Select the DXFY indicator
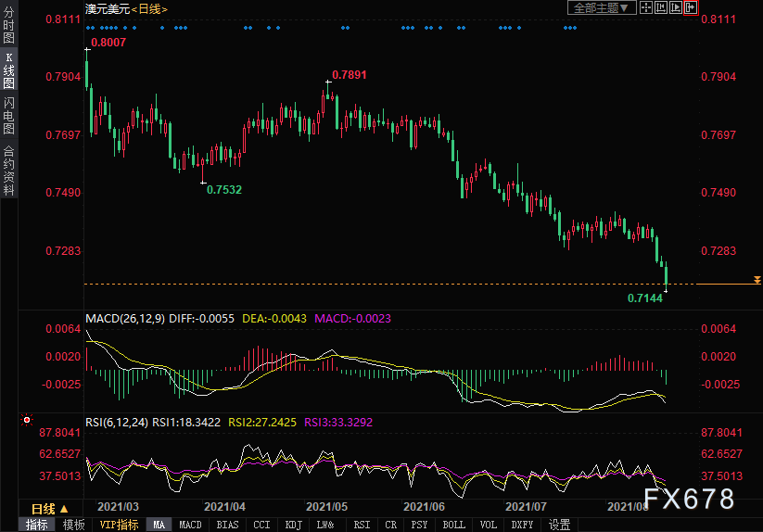 coord(522,525)
